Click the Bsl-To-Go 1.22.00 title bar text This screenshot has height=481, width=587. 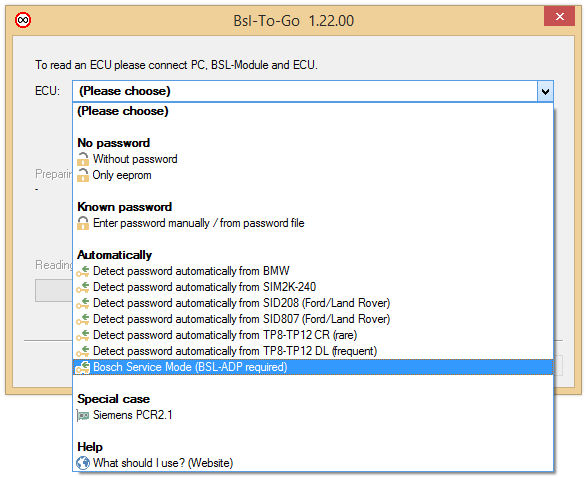(294, 21)
